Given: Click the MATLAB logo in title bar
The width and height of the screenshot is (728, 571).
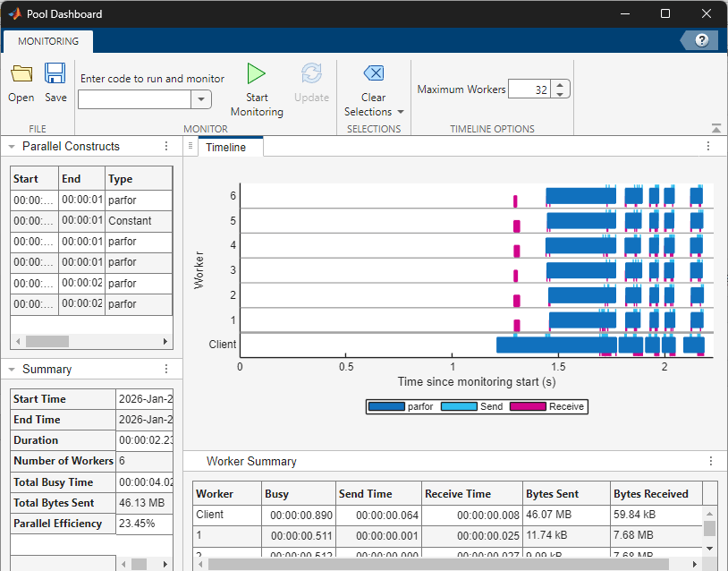Looking at the screenshot, I should click(15, 14).
